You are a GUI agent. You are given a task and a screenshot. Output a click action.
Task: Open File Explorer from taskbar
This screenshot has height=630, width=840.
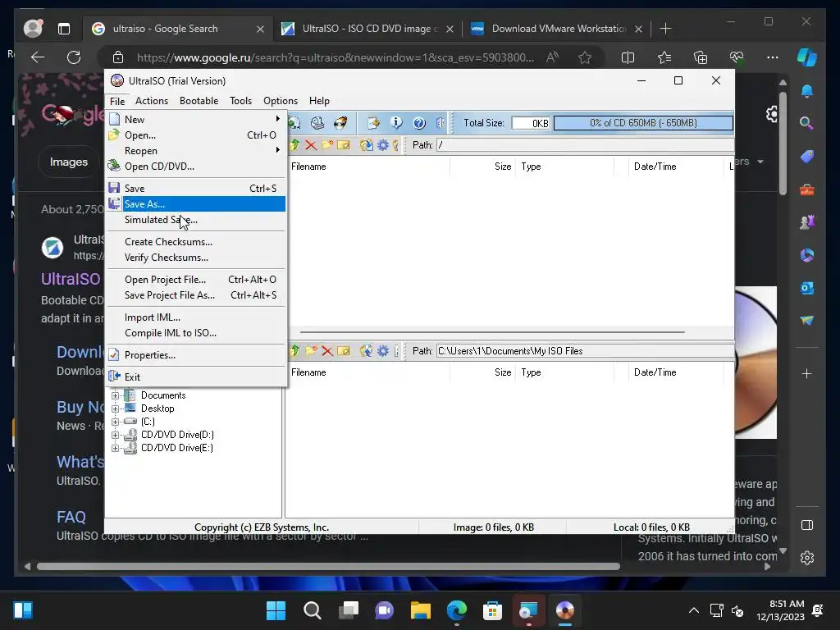[421, 610]
